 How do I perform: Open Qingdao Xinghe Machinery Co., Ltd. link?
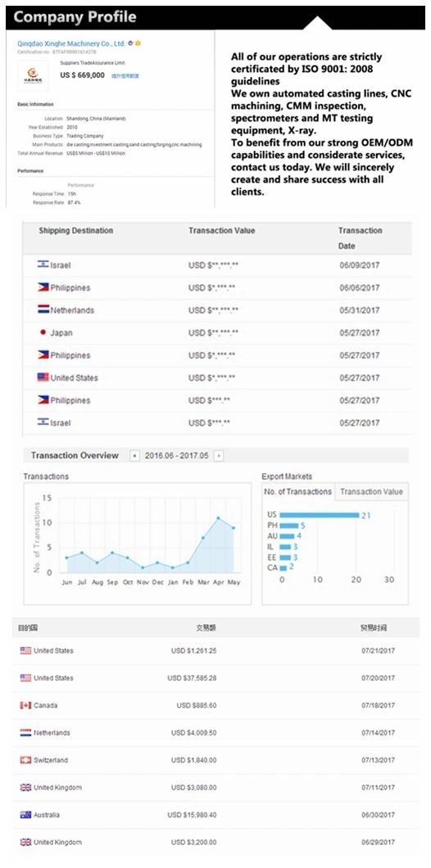point(71,43)
